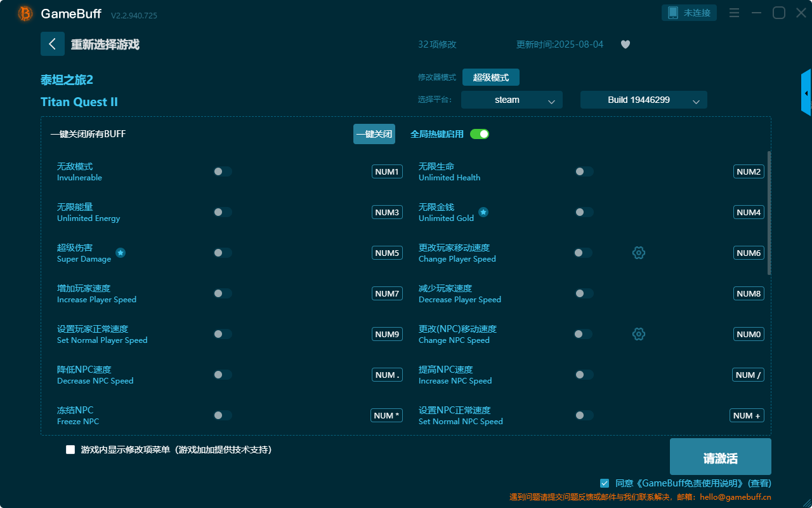
Task: Toggle Freeze NPC on
Action: coord(223,415)
